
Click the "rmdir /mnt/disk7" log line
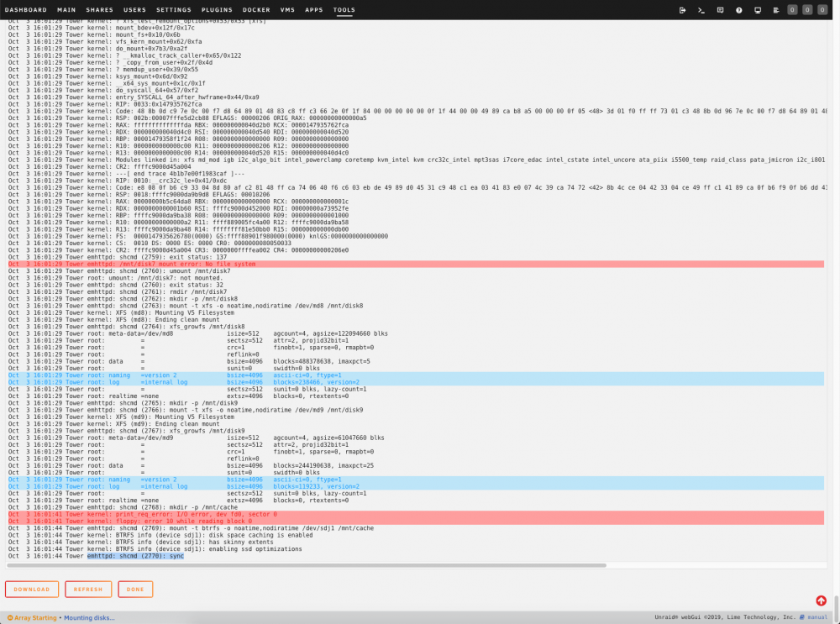[x=118, y=292]
